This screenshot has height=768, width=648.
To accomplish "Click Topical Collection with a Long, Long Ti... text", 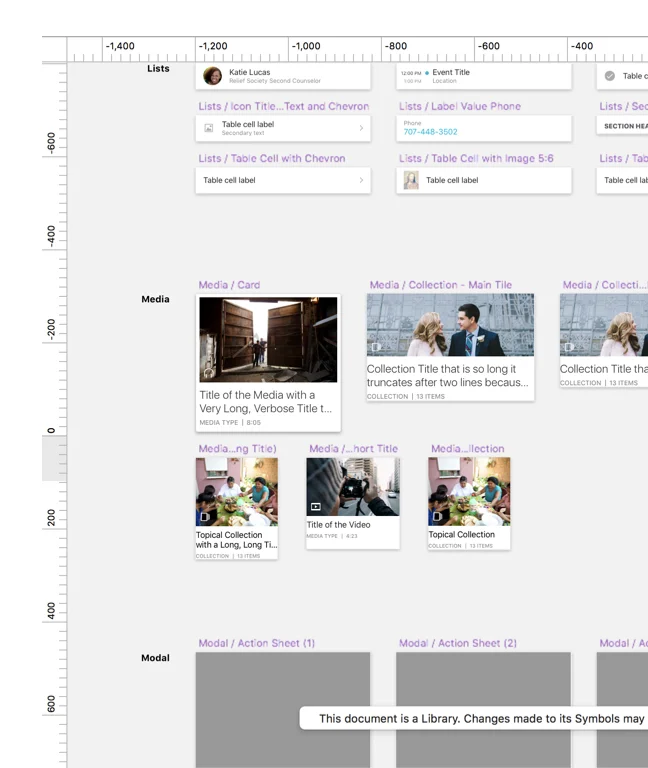I will pos(237,540).
